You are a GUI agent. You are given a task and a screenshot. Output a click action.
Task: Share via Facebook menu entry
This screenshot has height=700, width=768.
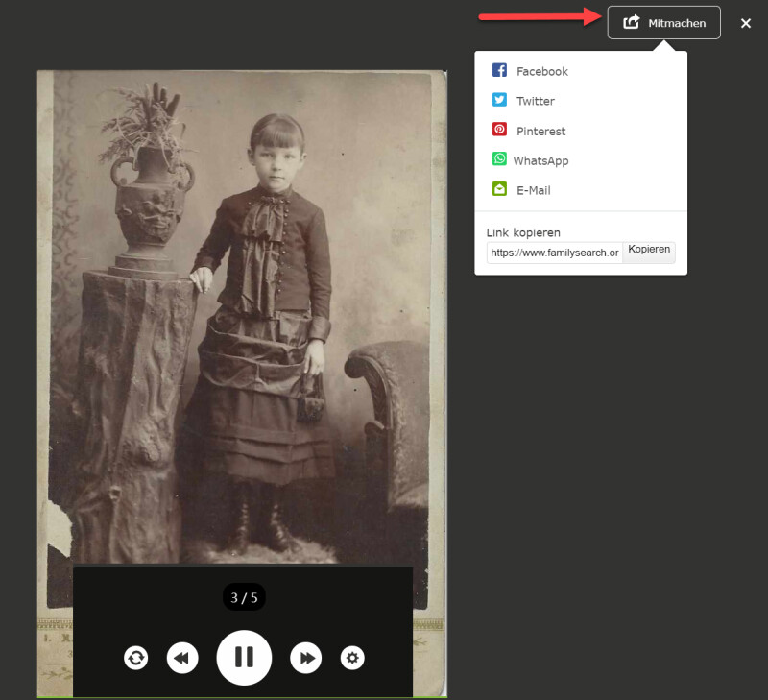[x=530, y=71]
